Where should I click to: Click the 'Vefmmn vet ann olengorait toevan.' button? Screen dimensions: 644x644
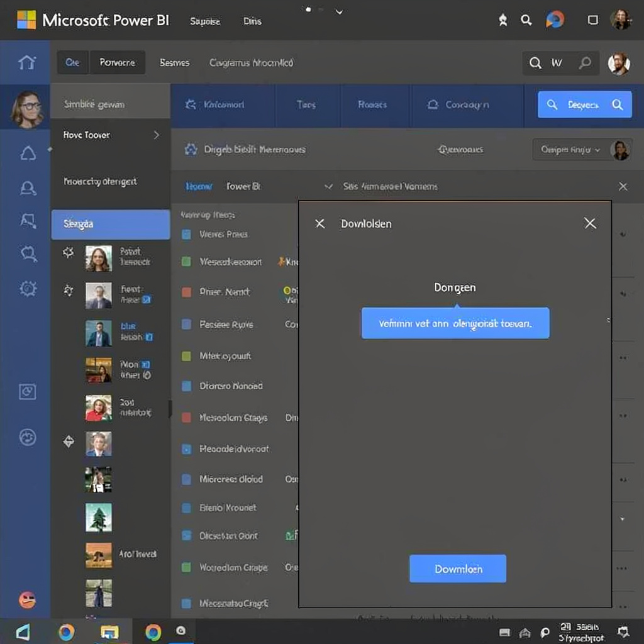(x=455, y=324)
